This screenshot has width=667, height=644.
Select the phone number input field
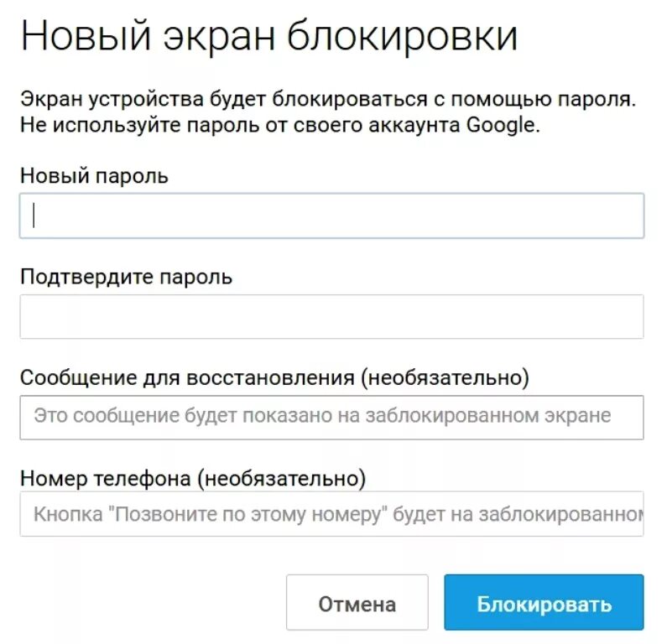point(331,513)
